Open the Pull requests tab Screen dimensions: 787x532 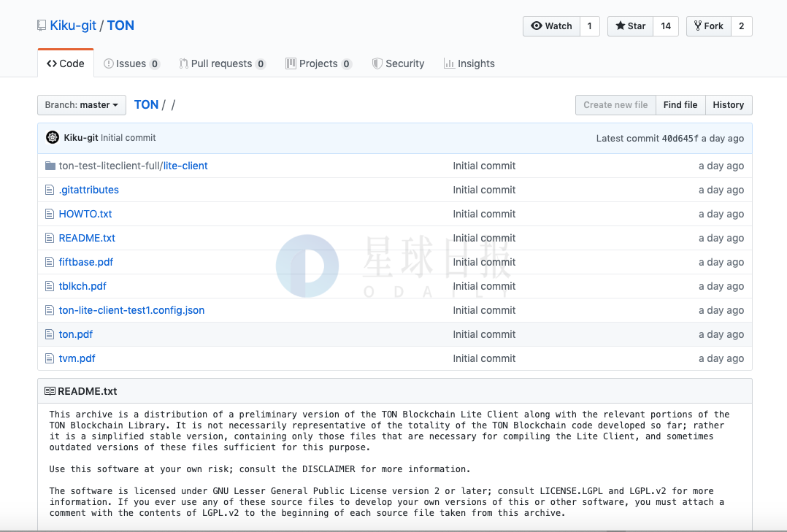point(223,63)
